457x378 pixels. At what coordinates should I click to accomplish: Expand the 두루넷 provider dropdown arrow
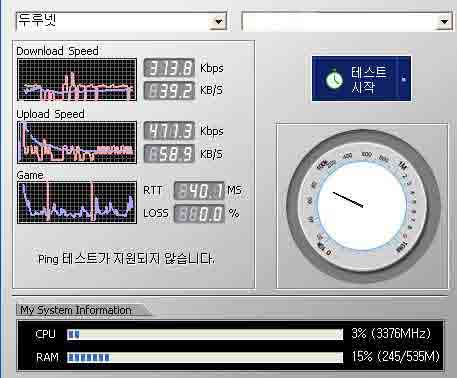(218, 22)
